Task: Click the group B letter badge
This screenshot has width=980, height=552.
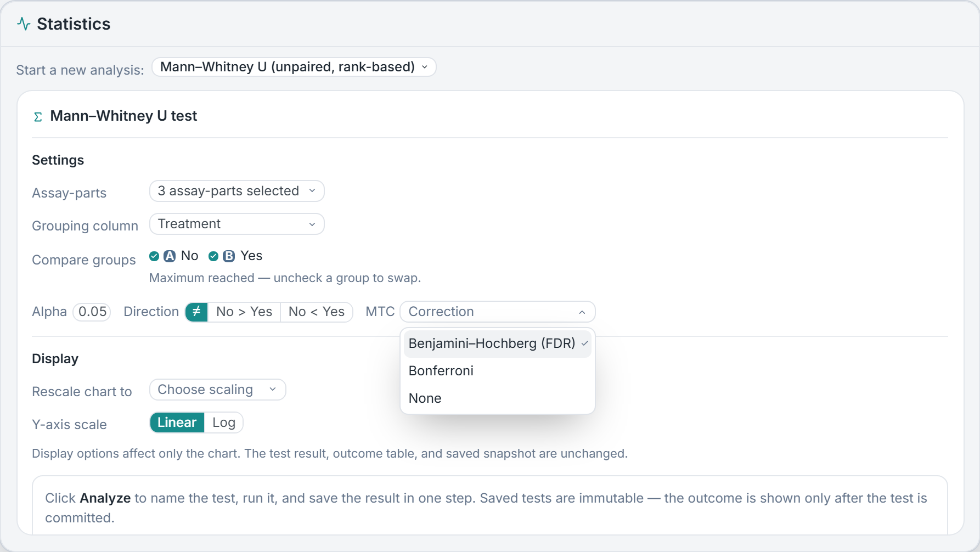Action: [229, 256]
